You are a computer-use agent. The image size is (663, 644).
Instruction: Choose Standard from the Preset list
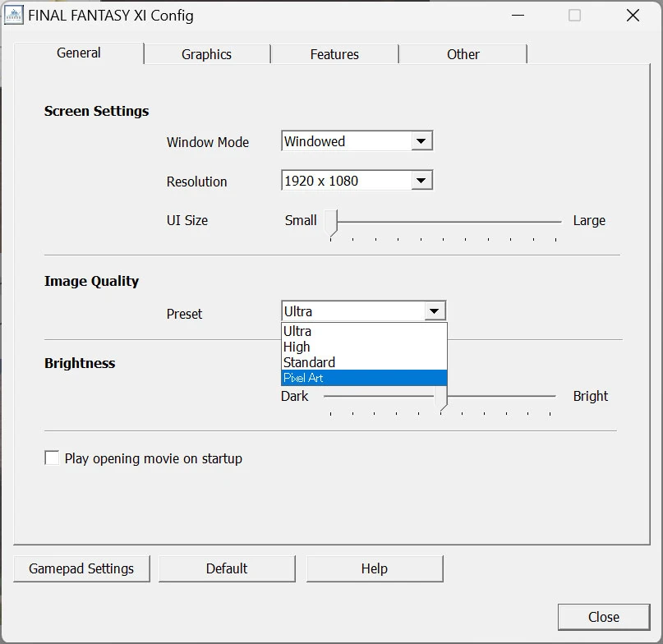tap(364, 362)
